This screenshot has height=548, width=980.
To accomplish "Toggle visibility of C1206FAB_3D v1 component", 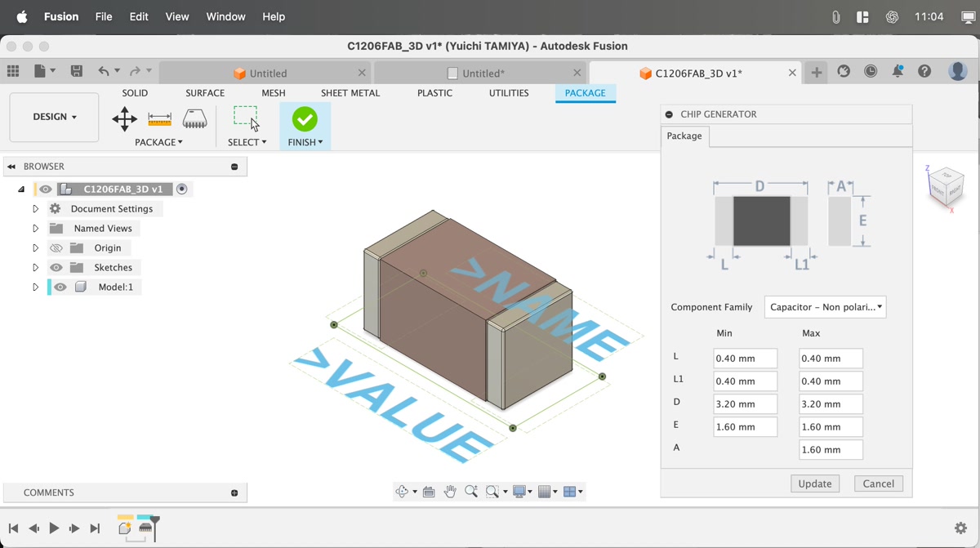I will coord(46,189).
